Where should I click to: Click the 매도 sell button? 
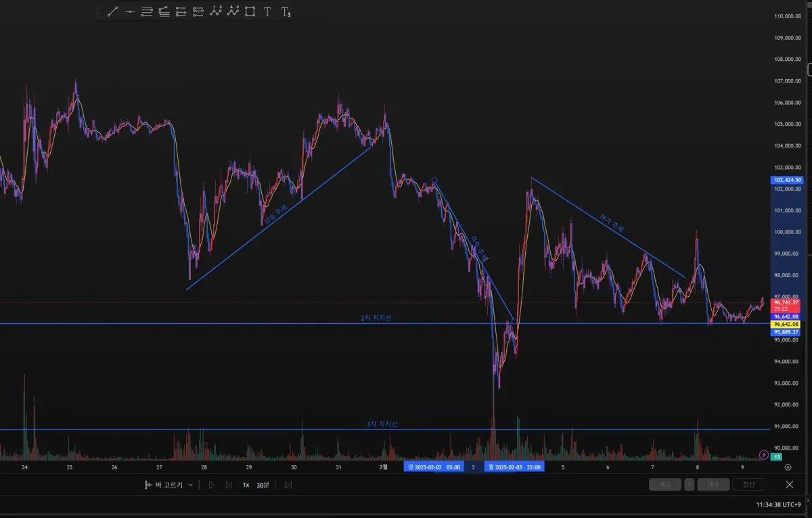coord(665,484)
